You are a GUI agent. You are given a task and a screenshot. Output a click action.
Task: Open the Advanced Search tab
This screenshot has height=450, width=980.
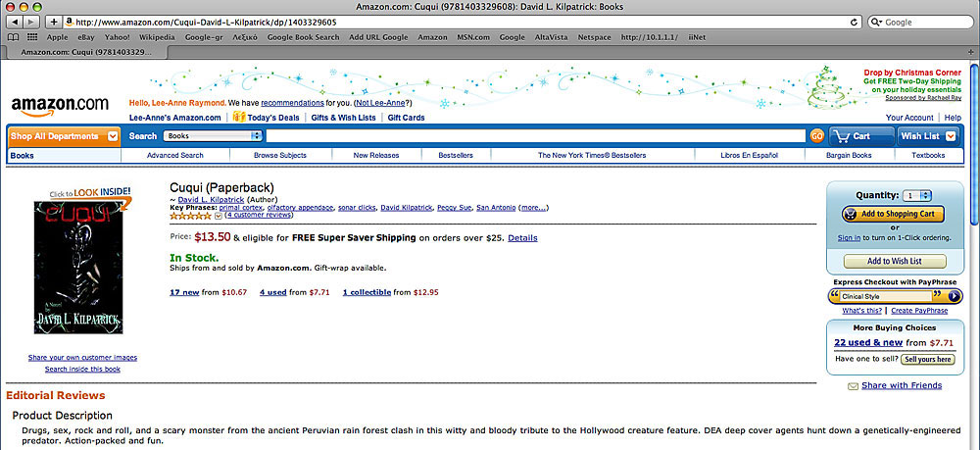pos(175,155)
